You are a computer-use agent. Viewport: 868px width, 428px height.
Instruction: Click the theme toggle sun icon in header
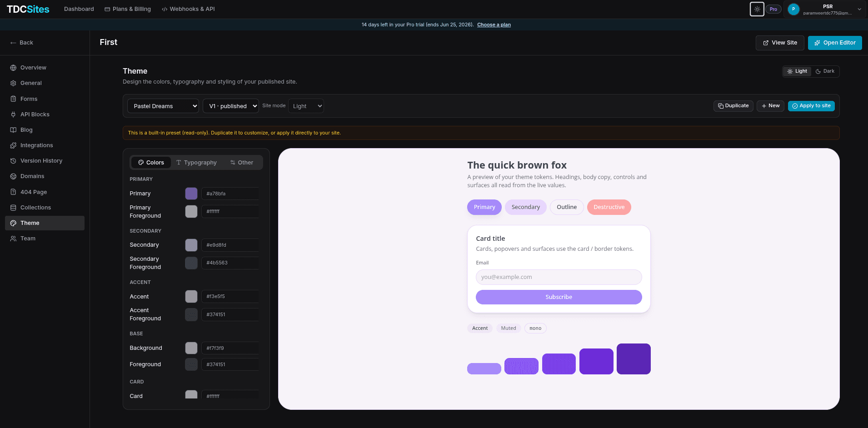[757, 9]
